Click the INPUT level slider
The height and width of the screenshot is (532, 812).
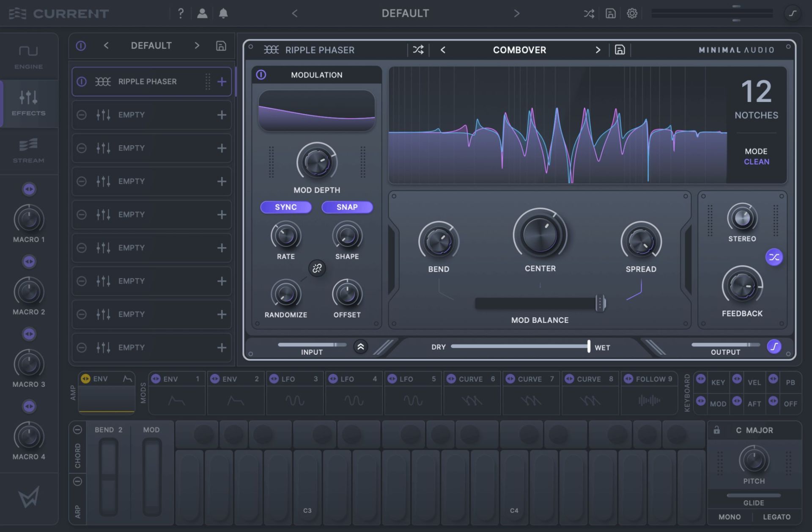(312, 345)
